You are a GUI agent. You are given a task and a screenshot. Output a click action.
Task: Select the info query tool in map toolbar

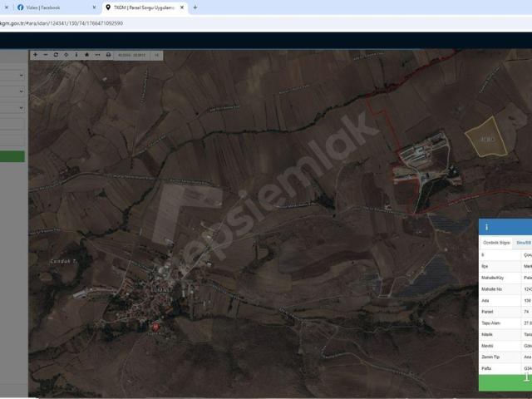coord(76,55)
